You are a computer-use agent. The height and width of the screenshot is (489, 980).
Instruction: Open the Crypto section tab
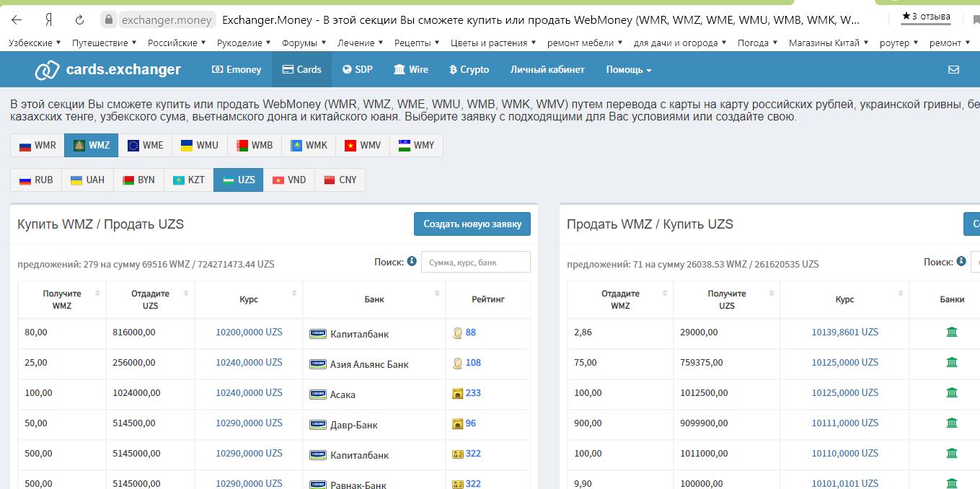[469, 70]
